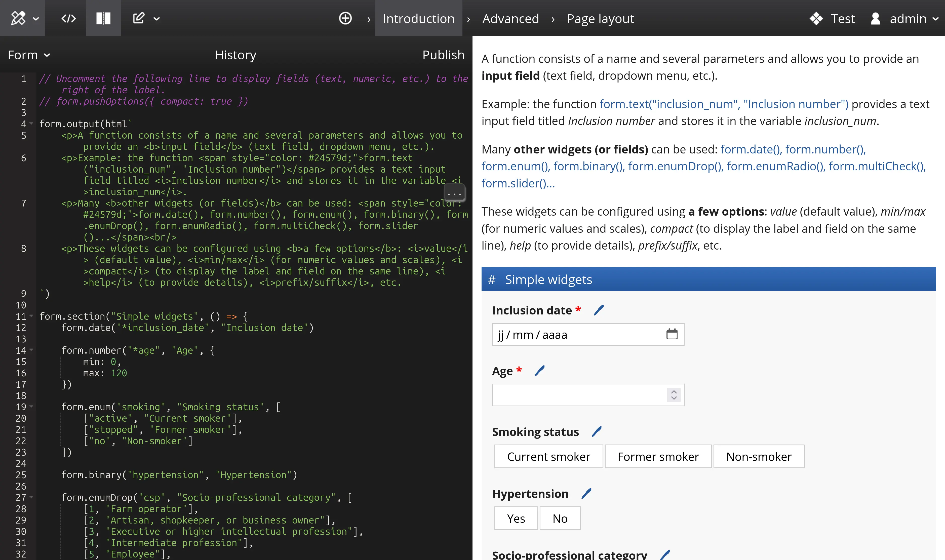
Task: Click the circled plus new record icon
Action: tap(345, 18)
